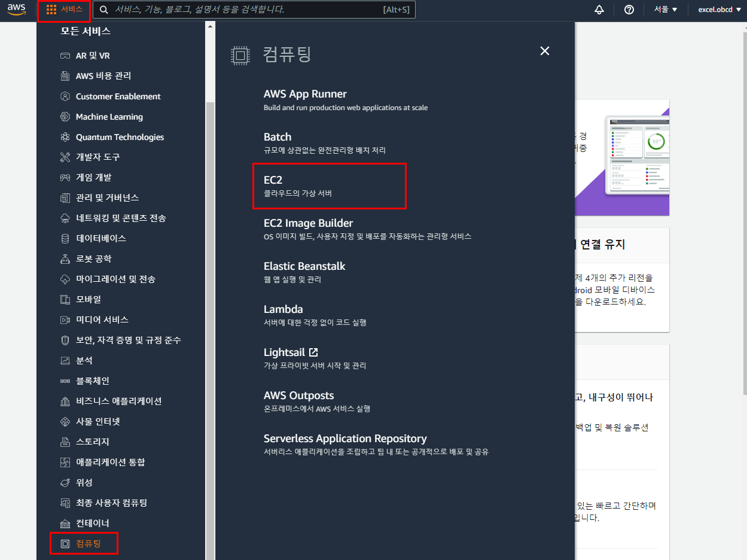Click the 블록체인 chain icon
This screenshot has height=560, width=747.
click(65, 381)
